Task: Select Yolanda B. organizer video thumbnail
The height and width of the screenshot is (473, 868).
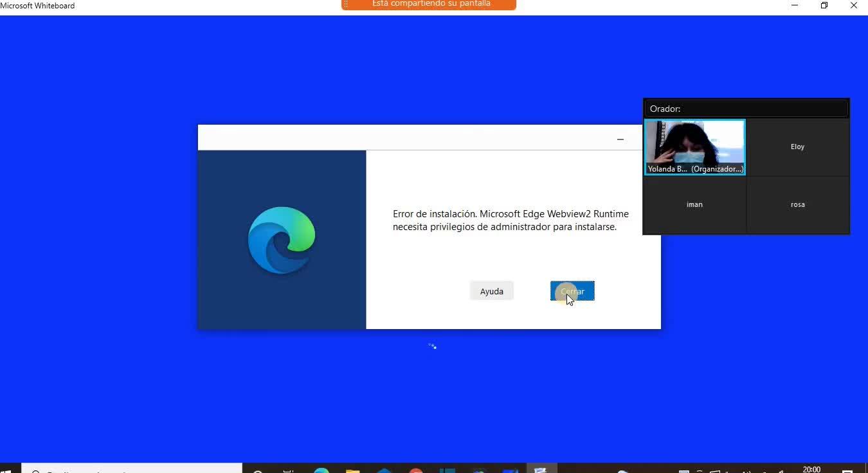Action: [x=695, y=147]
